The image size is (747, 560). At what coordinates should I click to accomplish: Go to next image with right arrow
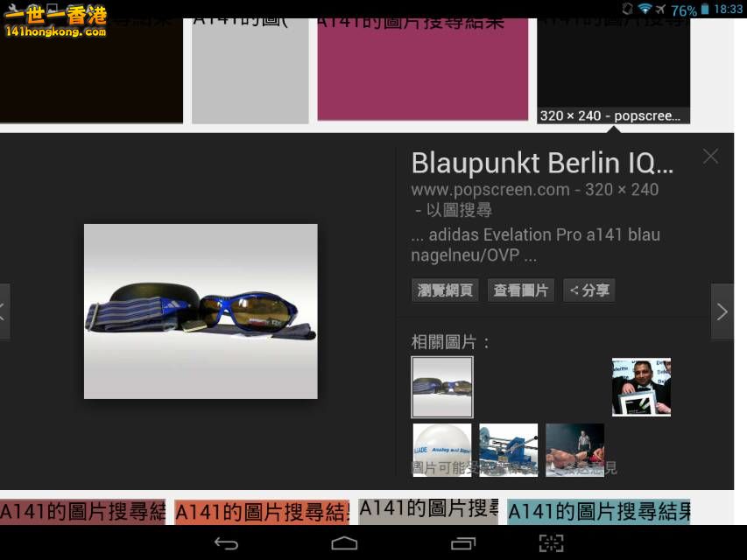(x=722, y=311)
